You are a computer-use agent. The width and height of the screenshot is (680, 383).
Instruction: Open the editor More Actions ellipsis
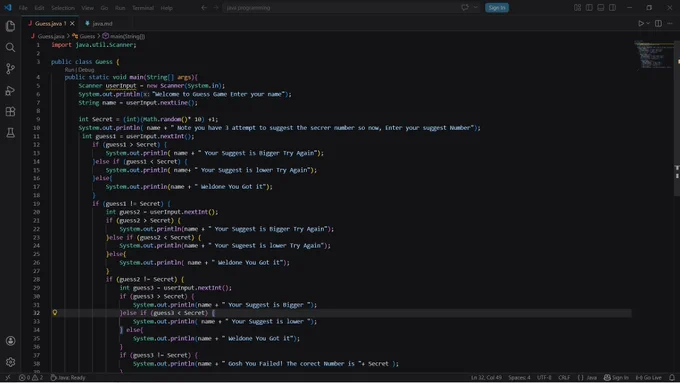point(670,23)
